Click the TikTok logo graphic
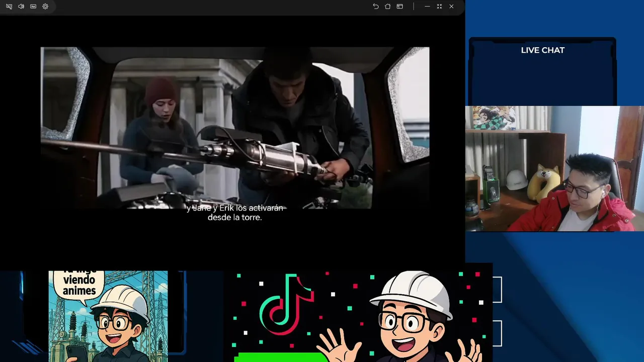The height and width of the screenshot is (362, 644). (x=287, y=304)
